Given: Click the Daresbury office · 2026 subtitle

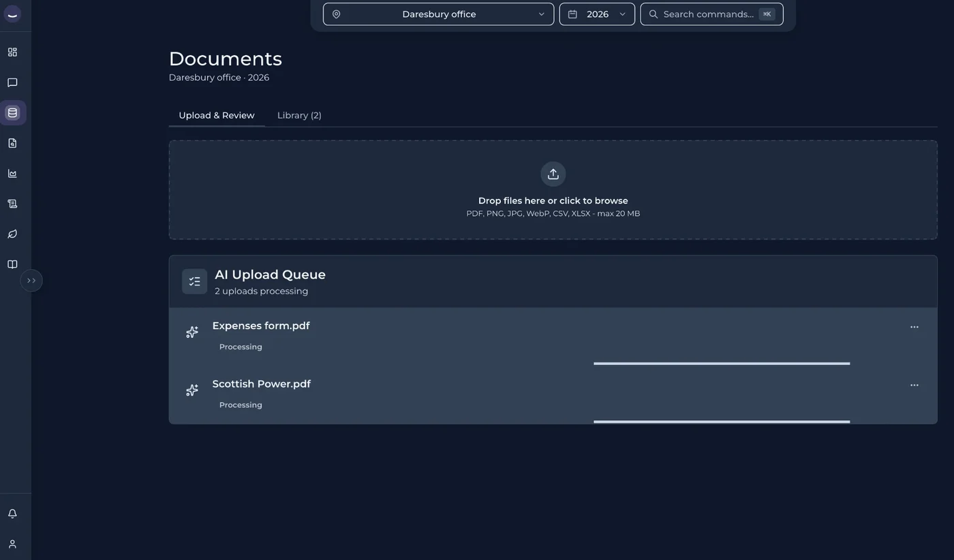Looking at the screenshot, I should pos(219,78).
